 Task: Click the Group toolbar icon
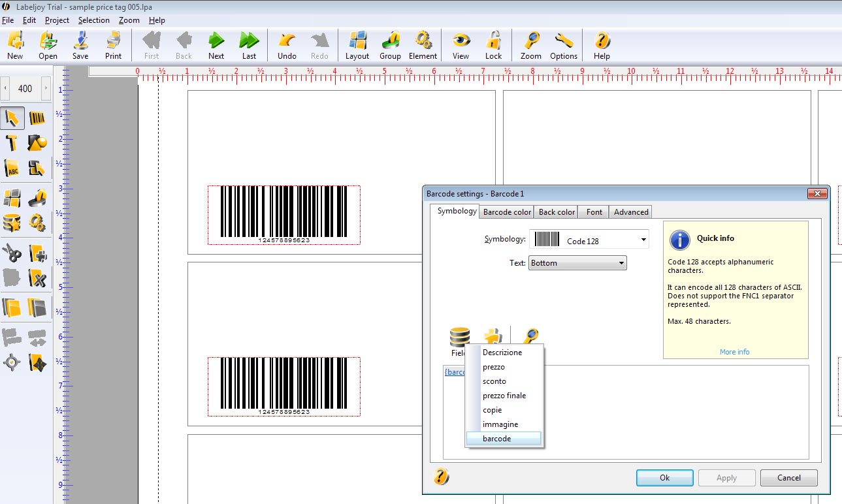point(390,46)
